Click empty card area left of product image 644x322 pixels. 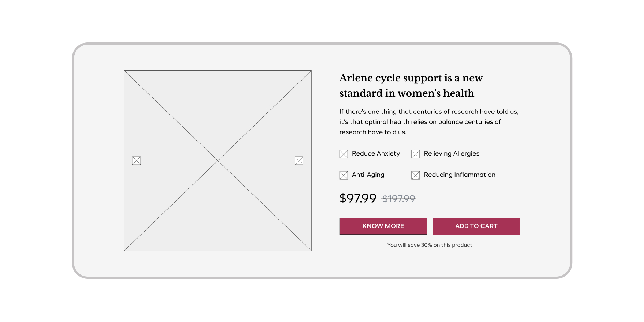tap(99, 161)
